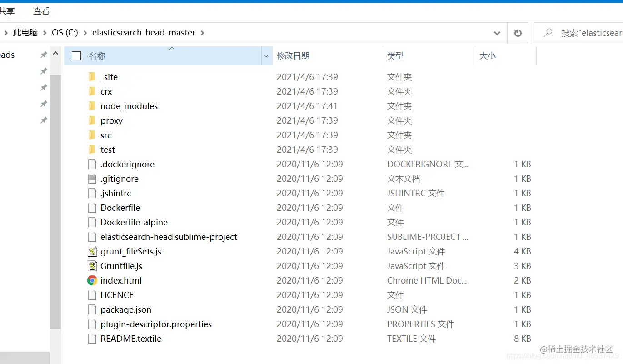Click the package.json file icon
623x364 pixels.
tap(92, 309)
